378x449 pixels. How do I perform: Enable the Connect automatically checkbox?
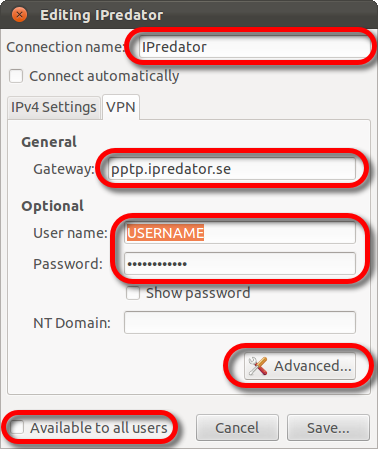(16, 76)
